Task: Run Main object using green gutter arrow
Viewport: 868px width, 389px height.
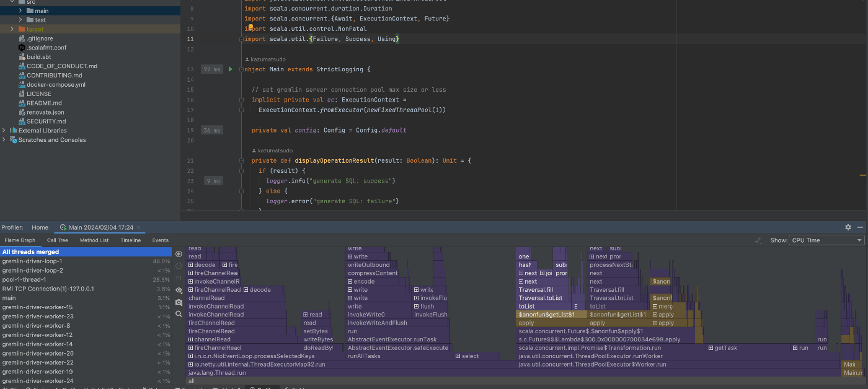Action: (231, 69)
